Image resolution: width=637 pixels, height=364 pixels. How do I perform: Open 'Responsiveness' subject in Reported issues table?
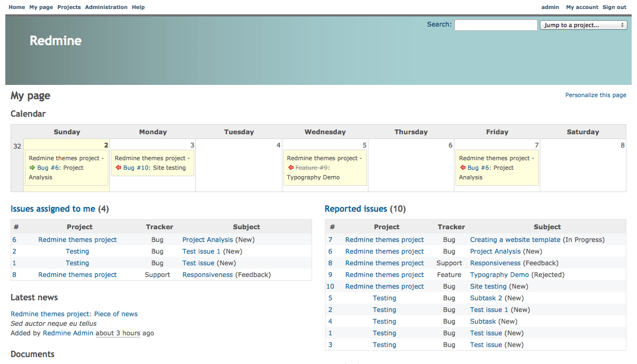tap(495, 263)
